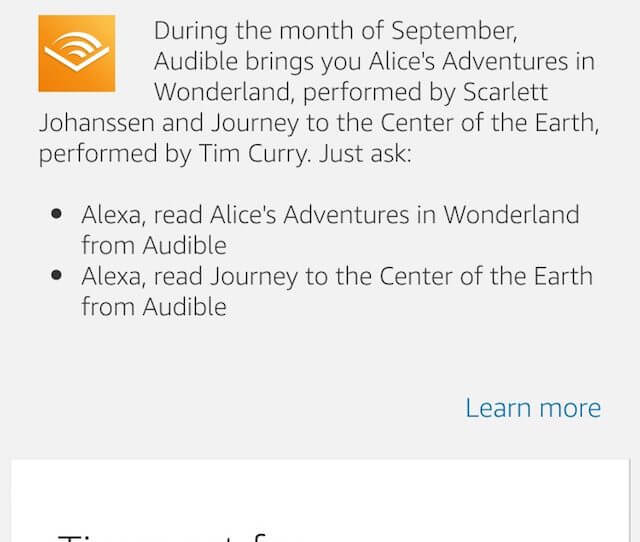Open the Learn more link
The image size is (640, 542).
coord(533,408)
